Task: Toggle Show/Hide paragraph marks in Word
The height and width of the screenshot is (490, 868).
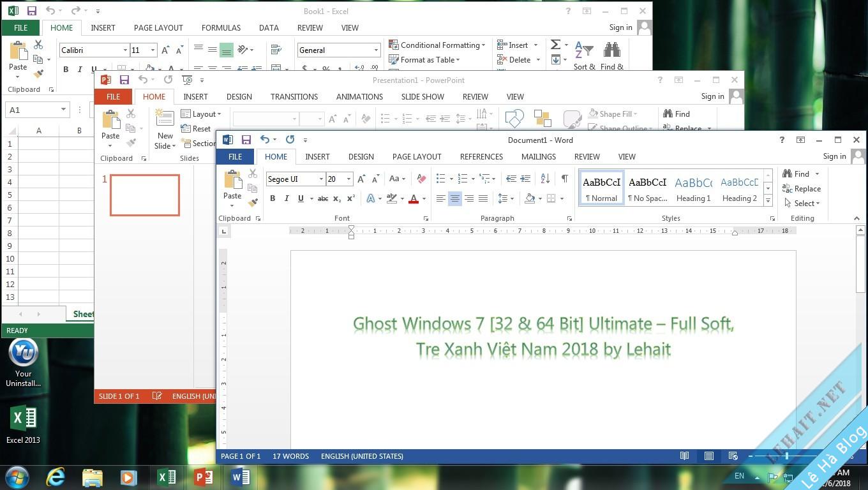Action: pyautogui.click(x=565, y=179)
